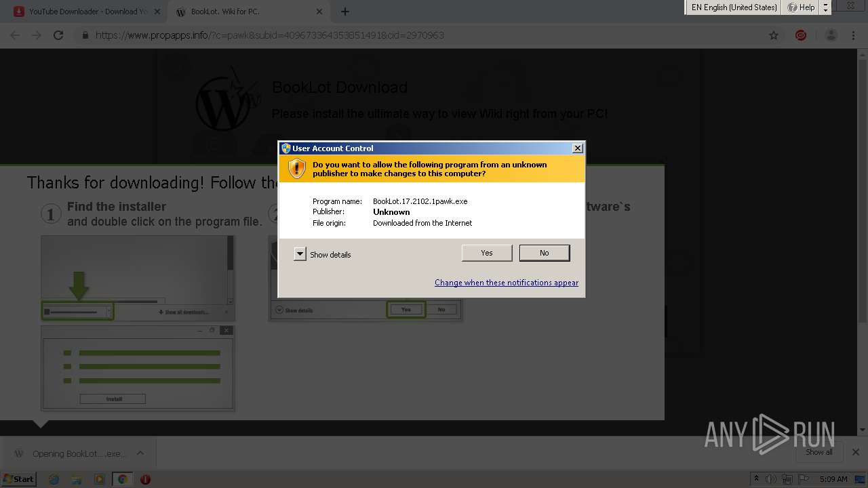
Task: Open language bar options arrow
Action: tap(825, 7)
